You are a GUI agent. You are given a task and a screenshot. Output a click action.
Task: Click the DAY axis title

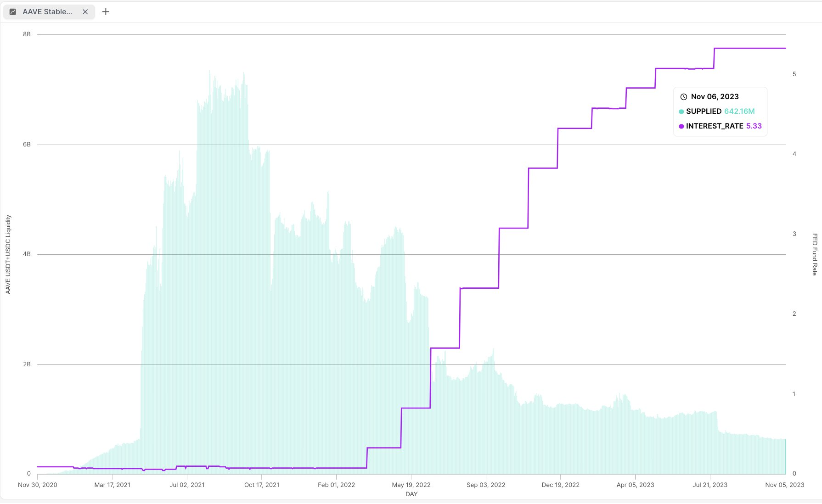click(x=411, y=494)
